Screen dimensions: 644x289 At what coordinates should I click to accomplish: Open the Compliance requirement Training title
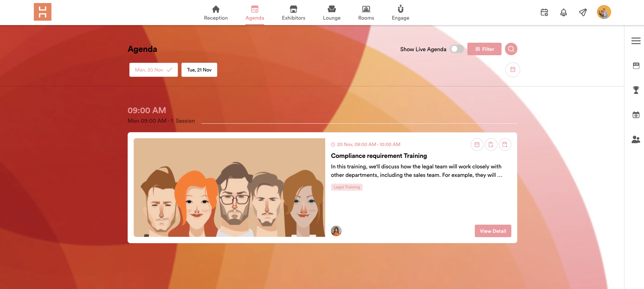coord(379,156)
